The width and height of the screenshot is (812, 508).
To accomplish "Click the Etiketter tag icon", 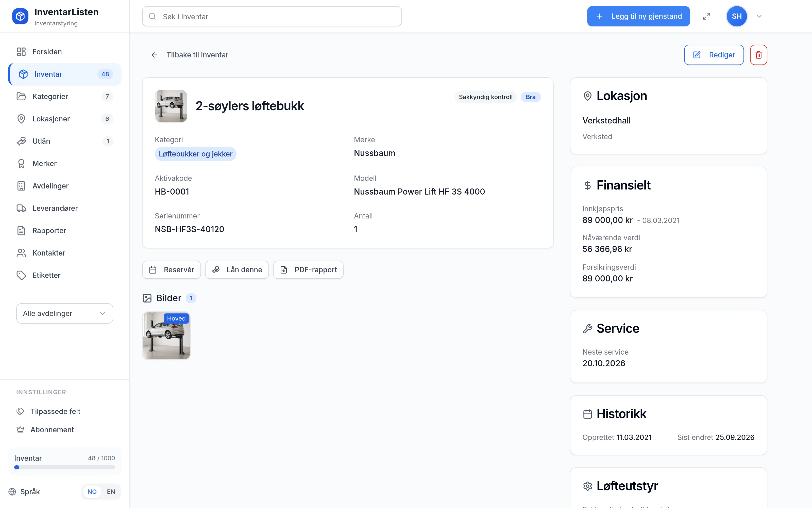I will click(21, 275).
